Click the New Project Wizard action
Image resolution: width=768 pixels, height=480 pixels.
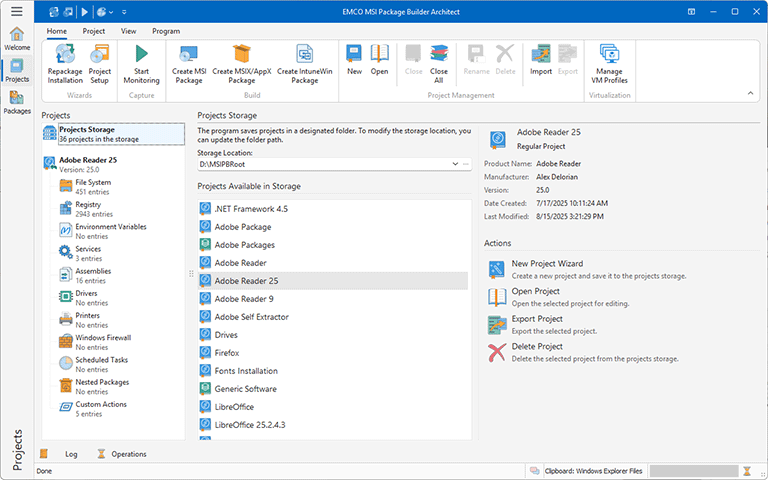(x=546, y=264)
